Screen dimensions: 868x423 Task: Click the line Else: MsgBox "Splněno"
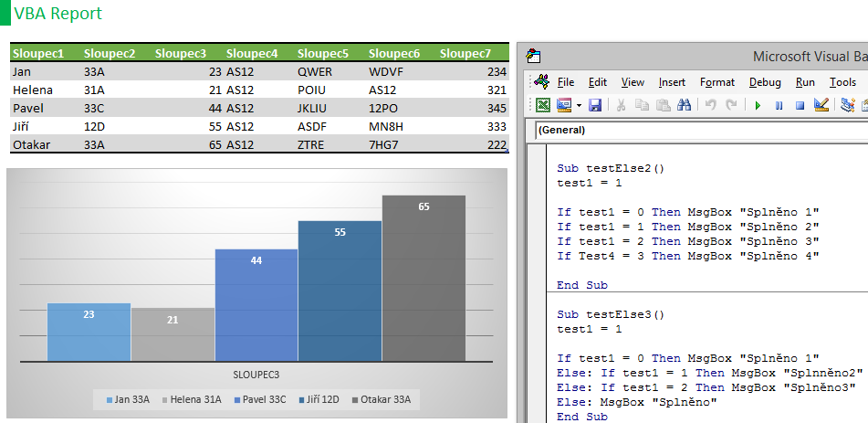pyautogui.click(x=636, y=402)
